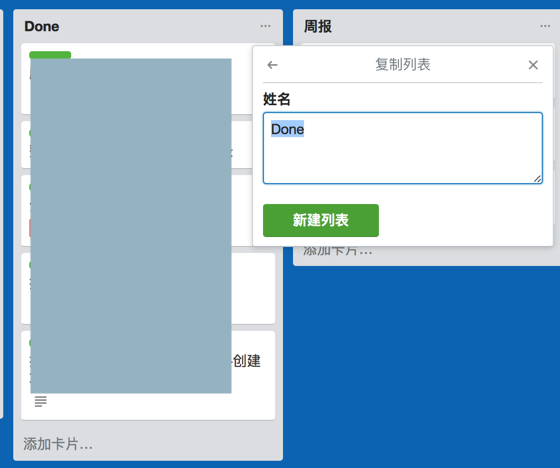The height and width of the screenshot is (468, 560).
Task: Click the 姓名 field label
Action: point(277,99)
